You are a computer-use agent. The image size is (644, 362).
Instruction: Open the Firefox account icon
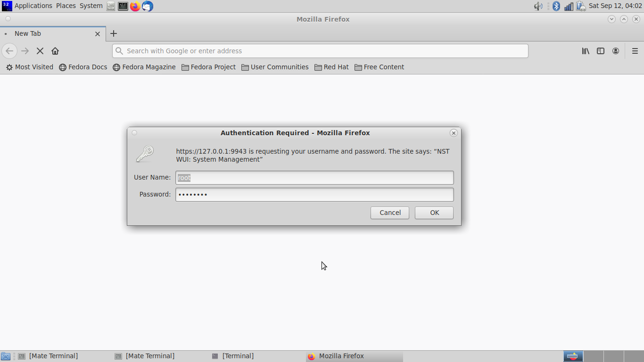616,51
